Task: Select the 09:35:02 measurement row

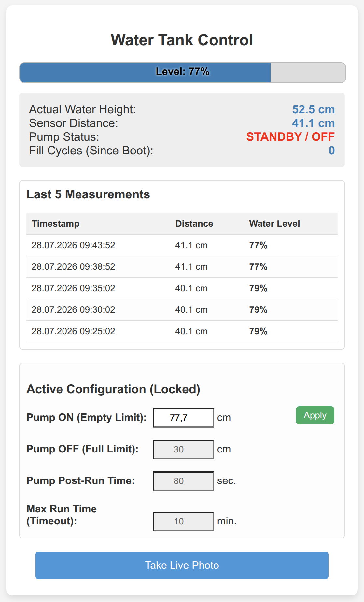Action: click(x=182, y=288)
